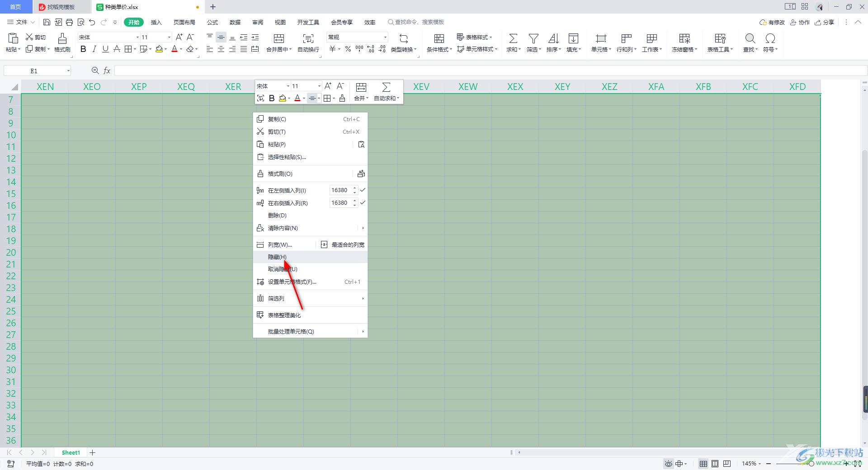Click the Find magnifier icon
This screenshot has width=868, height=470.
point(750,38)
